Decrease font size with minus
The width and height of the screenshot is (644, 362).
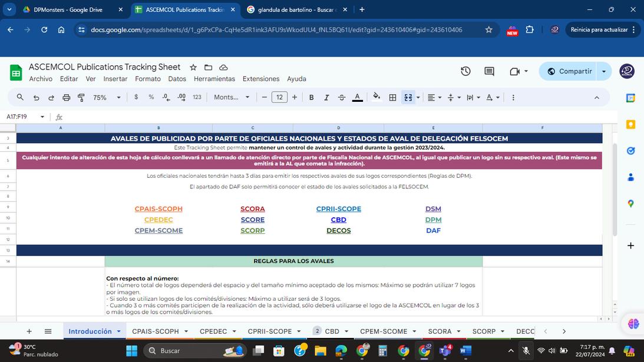pos(264,97)
